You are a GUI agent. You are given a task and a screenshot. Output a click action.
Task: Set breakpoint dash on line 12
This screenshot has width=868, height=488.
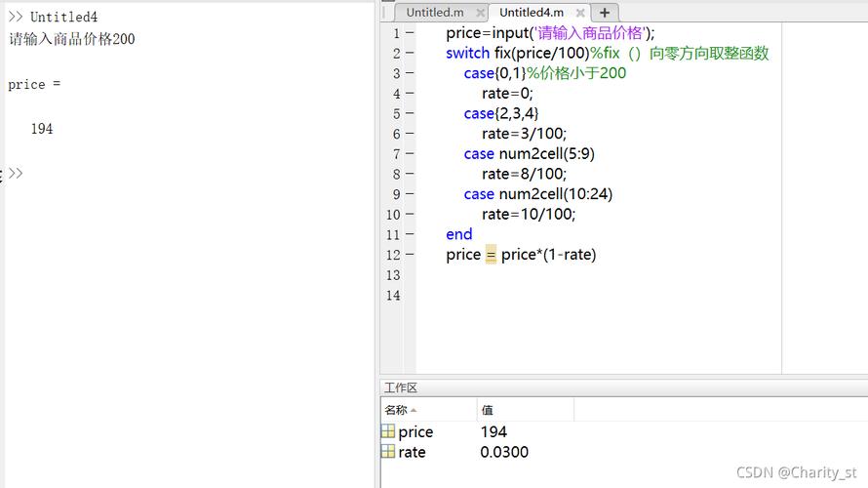(x=410, y=255)
